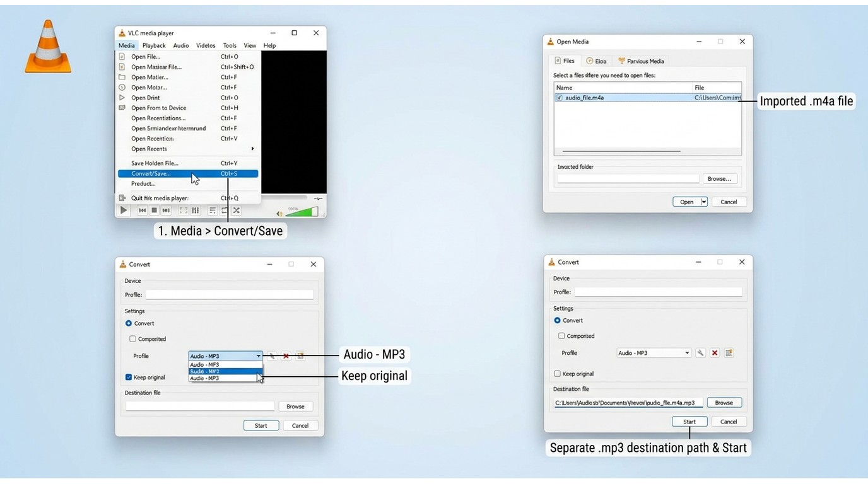Check Comporited in window with open profile list

pyautogui.click(x=133, y=339)
